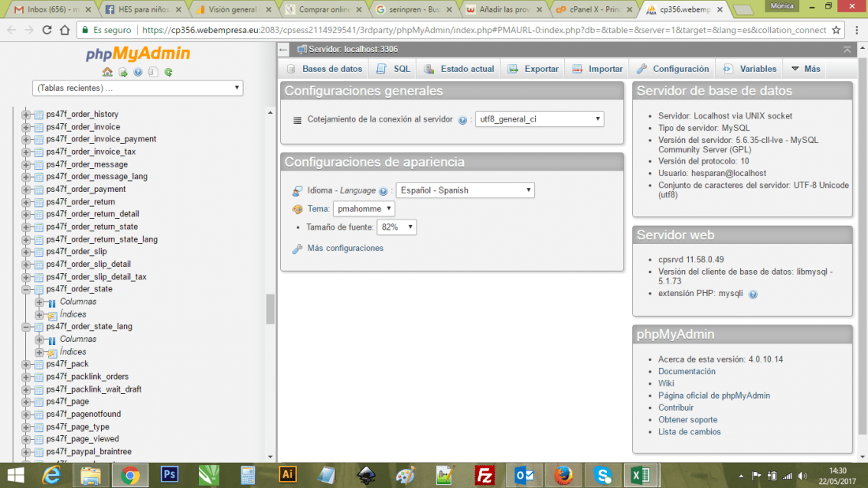Open Excel from the taskbar

click(641, 475)
